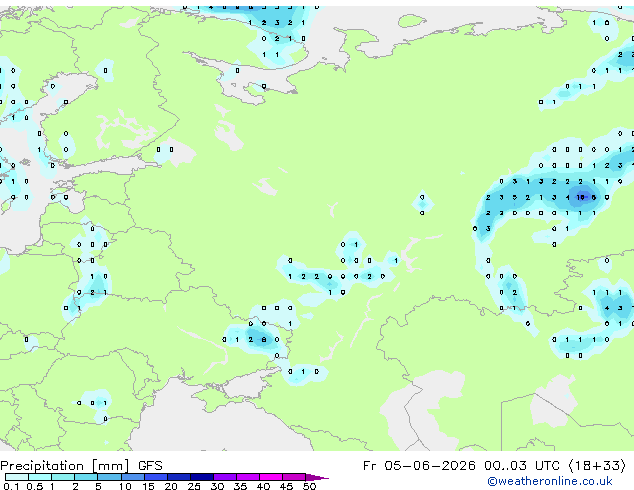Click the 'Fr 05-06-2026 00..03 UTC (18+33)' timestamp

[x=494, y=466]
